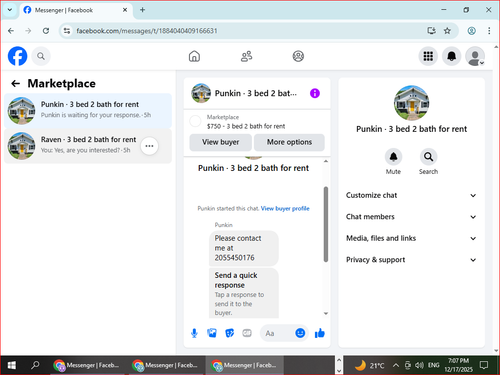
Task: Open Facebook notifications bell
Action: [x=451, y=56]
